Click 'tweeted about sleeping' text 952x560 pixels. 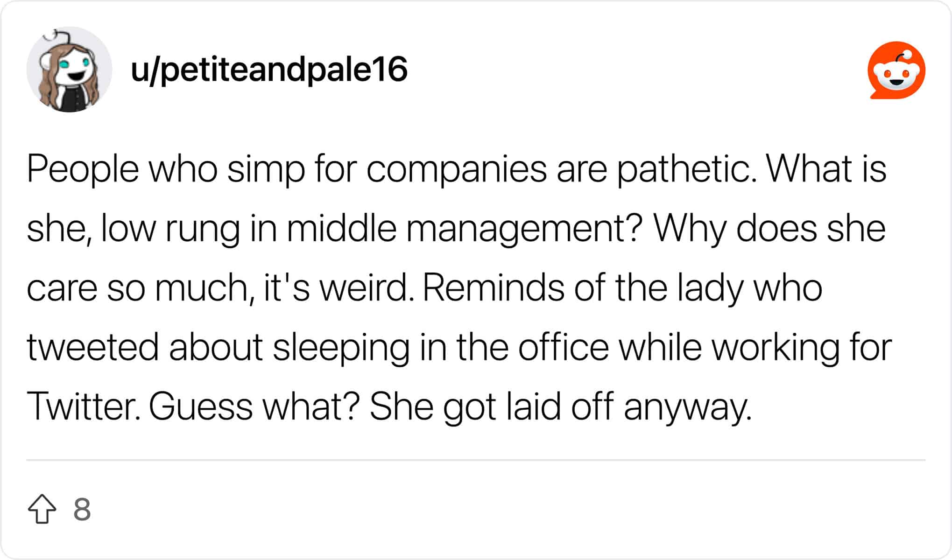click(x=219, y=348)
